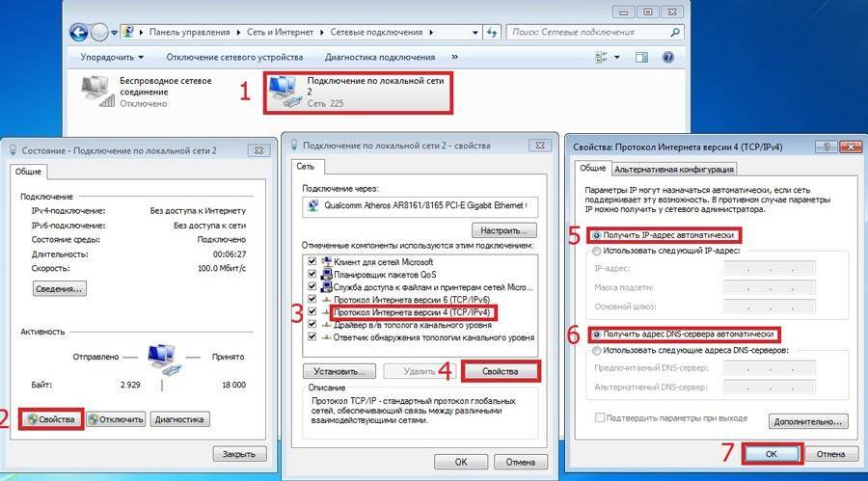868x481 pixels.
Task: Click Отключение сетевого устройства in toolbar
Action: [234, 57]
